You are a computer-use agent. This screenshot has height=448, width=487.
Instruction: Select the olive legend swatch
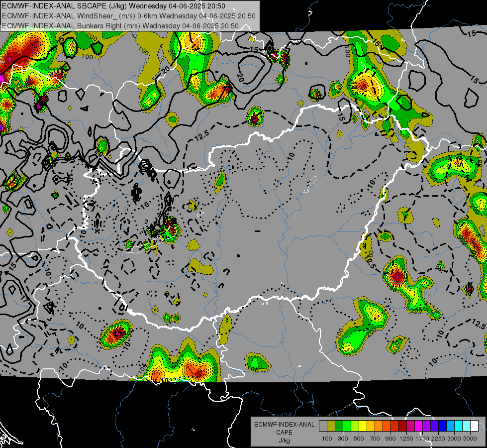tap(331, 426)
